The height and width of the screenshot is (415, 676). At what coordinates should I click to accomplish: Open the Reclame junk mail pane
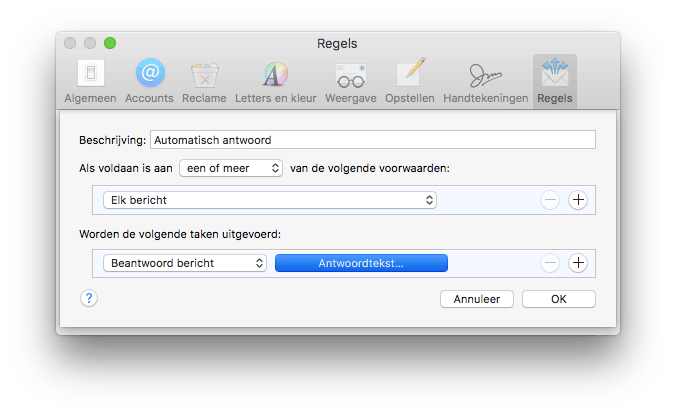(x=204, y=81)
